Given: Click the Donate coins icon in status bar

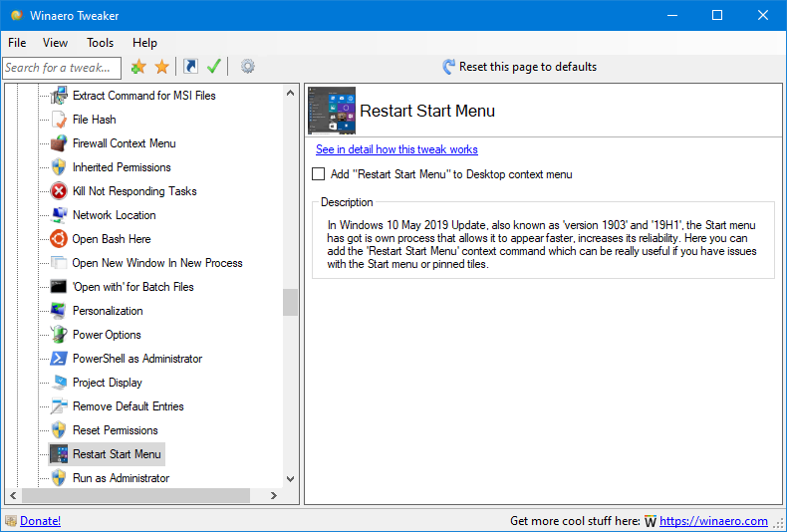Looking at the screenshot, I should pyautogui.click(x=11, y=521).
